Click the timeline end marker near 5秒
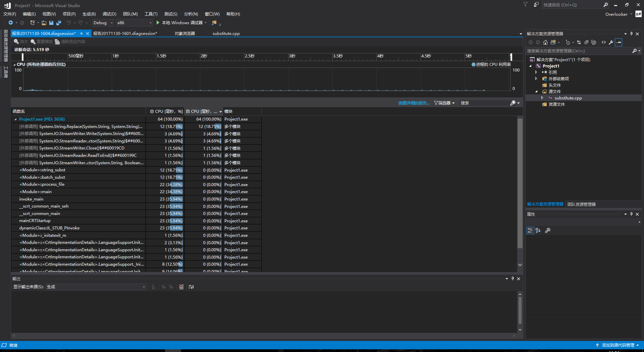The height and width of the screenshot is (352, 644). tap(511, 56)
